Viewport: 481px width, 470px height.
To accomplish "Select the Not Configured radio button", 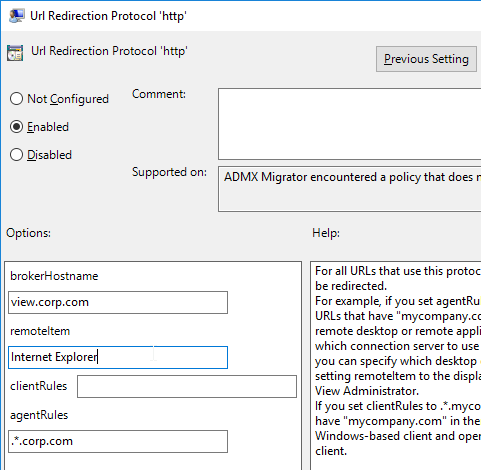I will 16,99.
